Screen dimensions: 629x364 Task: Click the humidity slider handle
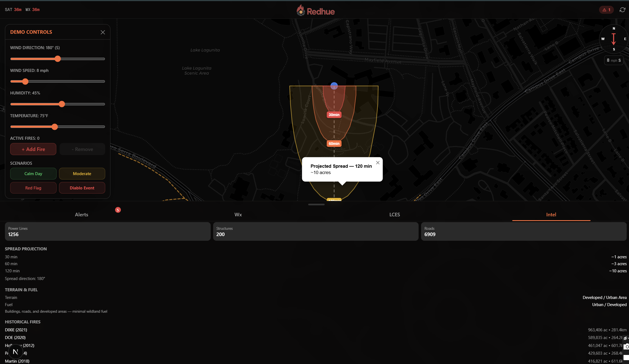pyautogui.click(x=62, y=104)
